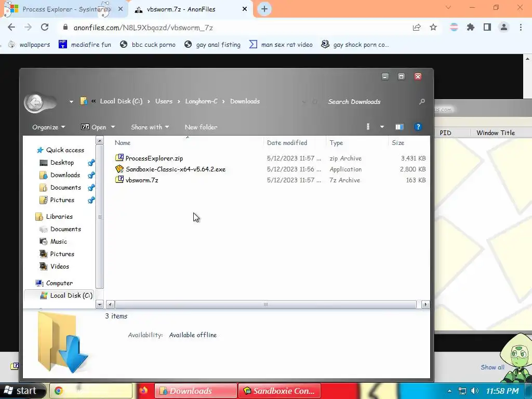Click Explorer back navigation button
This screenshot has height=399, width=532.
(x=35, y=102)
